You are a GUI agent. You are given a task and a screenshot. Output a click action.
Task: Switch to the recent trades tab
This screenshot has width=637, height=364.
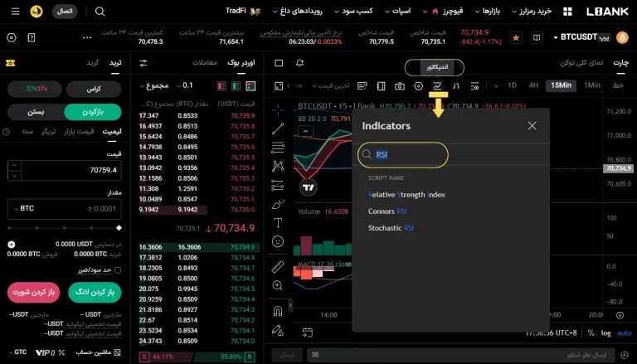click(205, 62)
